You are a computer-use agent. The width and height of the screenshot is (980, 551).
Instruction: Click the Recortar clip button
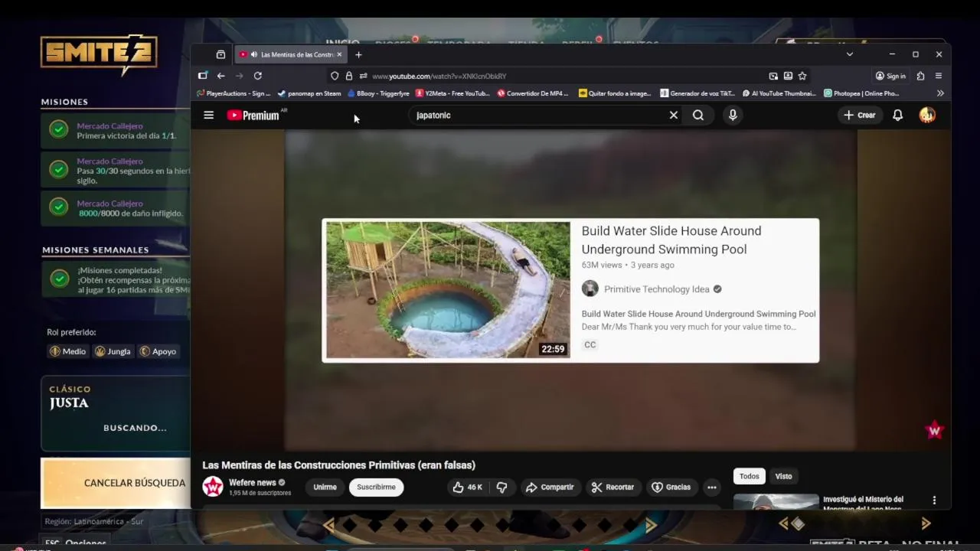612,487
